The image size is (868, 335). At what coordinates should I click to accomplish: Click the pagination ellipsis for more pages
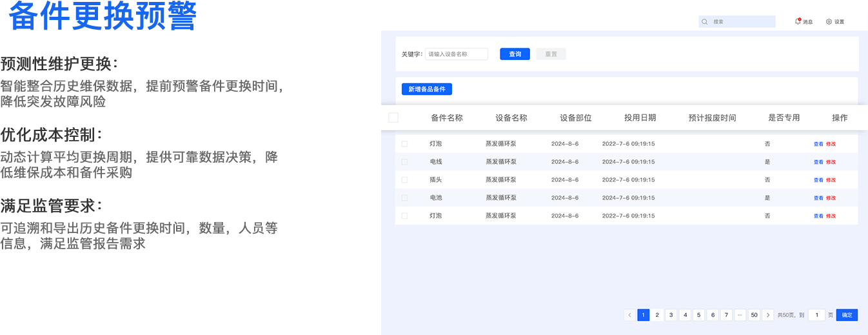(x=740, y=315)
